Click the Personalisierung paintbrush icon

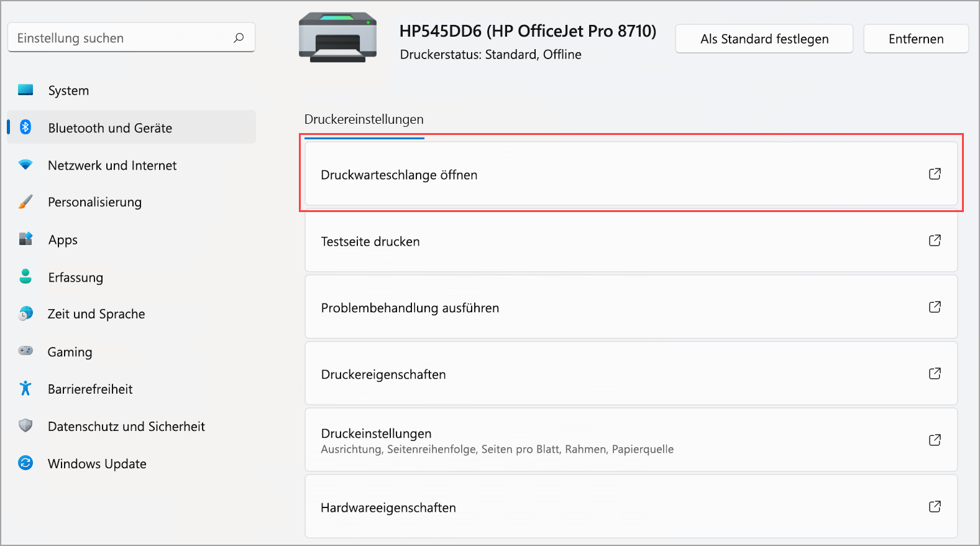[25, 201]
